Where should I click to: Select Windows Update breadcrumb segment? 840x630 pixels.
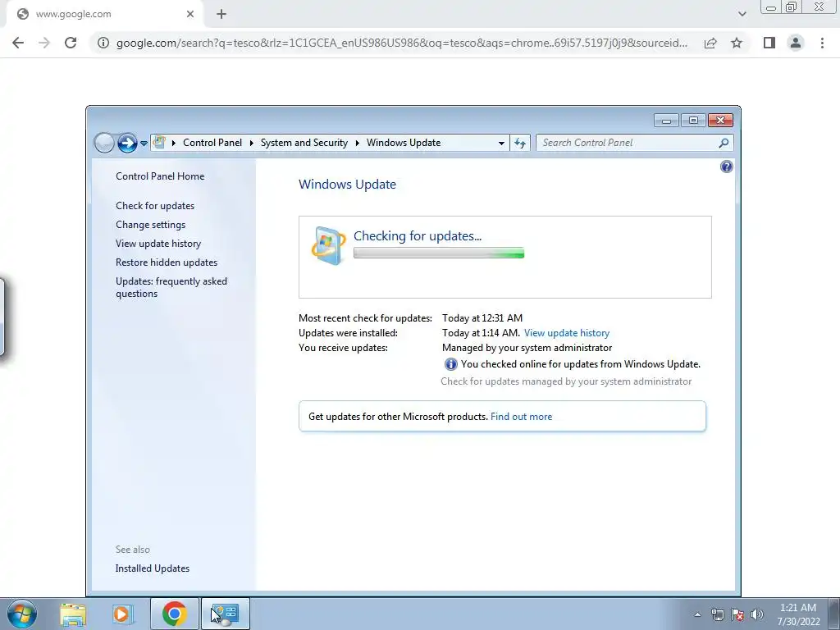(404, 143)
